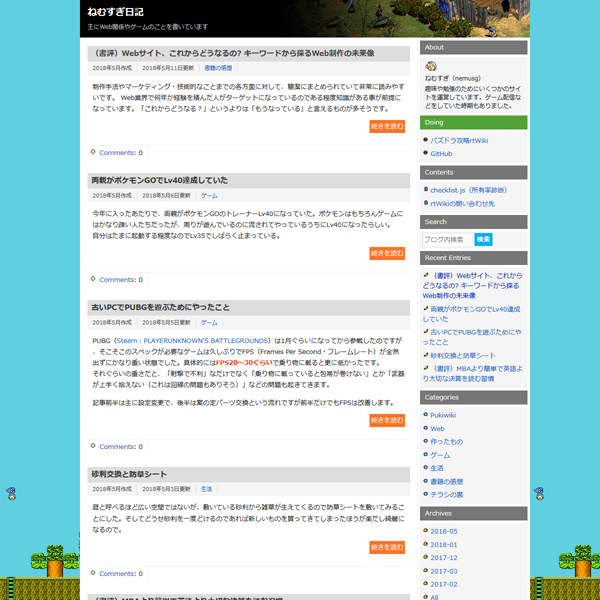
Task: Open the 2017-12 archive link
Action: [x=444, y=557]
